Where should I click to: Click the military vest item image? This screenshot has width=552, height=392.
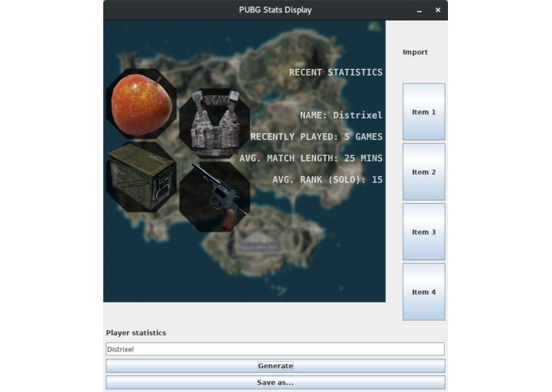(214, 124)
